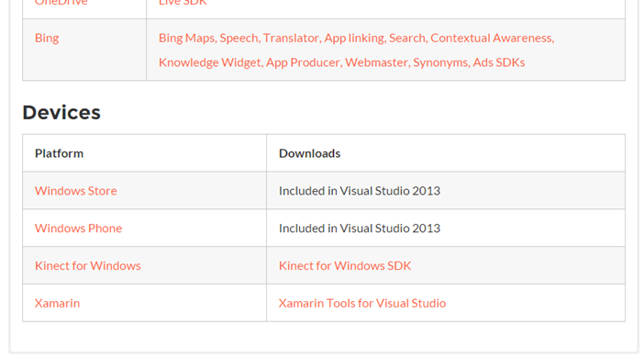This screenshot has height=357, width=644.
Task: Visit the Kinect for Windows platform link
Action: pos(88,265)
